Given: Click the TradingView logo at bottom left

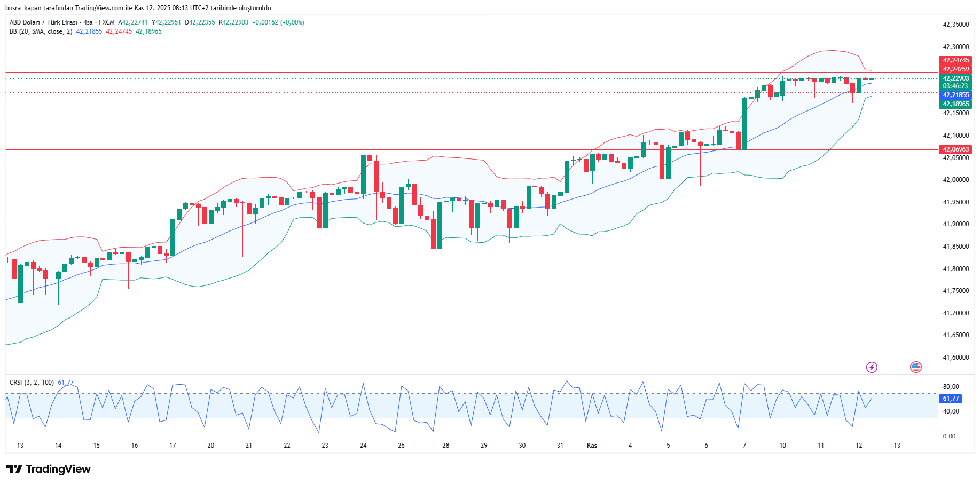Looking at the screenshot, I should click(49, 469).
